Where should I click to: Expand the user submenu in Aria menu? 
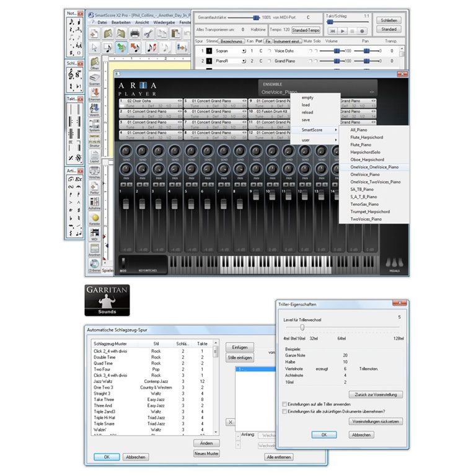pos(336,140)
